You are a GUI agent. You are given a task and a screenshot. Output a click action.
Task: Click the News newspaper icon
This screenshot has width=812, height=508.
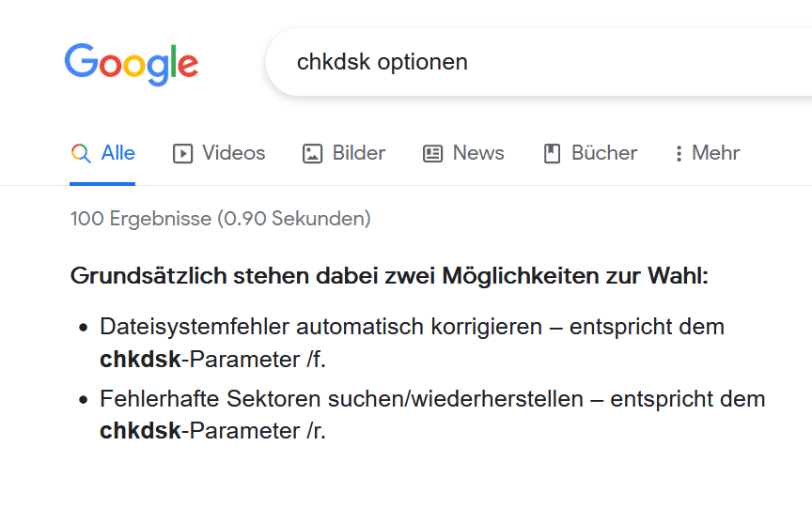point(433,154)
